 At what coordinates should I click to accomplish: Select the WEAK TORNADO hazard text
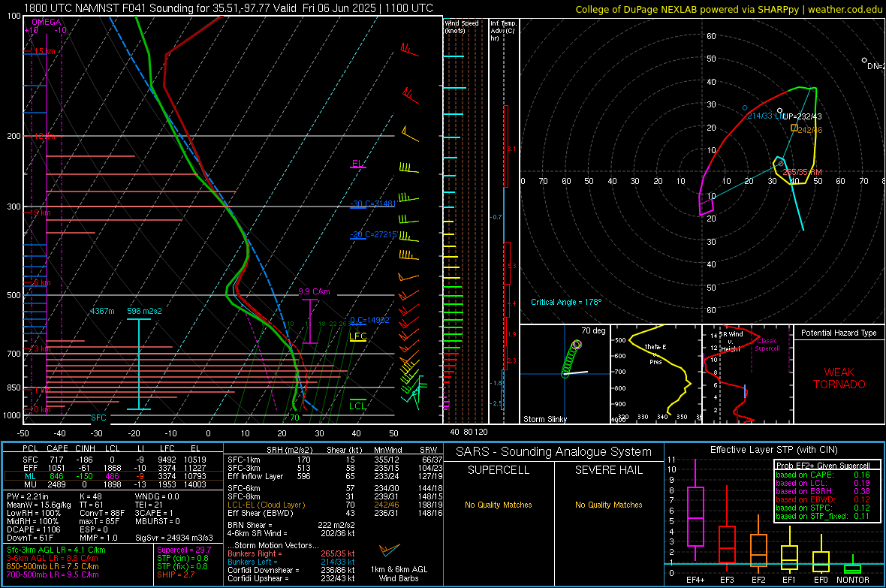click(839, 378)
